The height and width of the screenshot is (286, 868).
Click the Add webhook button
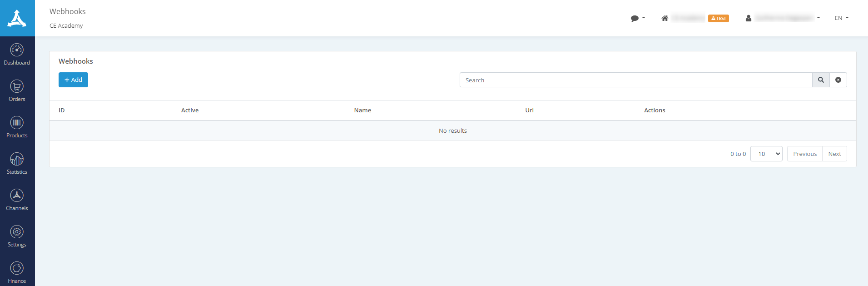point(73,80)
